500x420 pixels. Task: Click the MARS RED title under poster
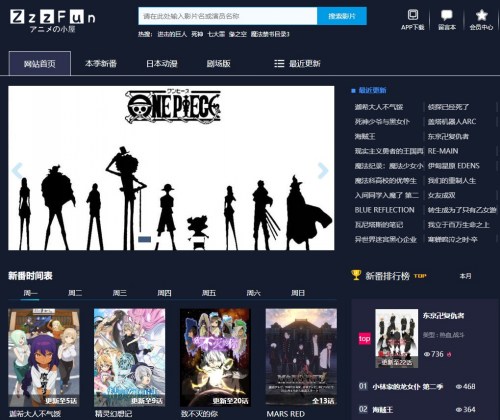(285, 414)
